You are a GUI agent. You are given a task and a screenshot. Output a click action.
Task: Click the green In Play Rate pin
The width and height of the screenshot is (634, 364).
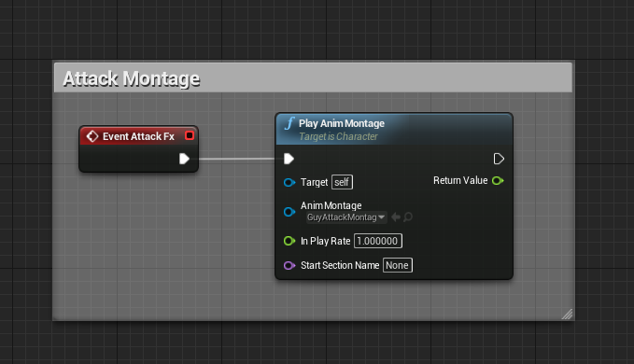[x=289, y=241]
